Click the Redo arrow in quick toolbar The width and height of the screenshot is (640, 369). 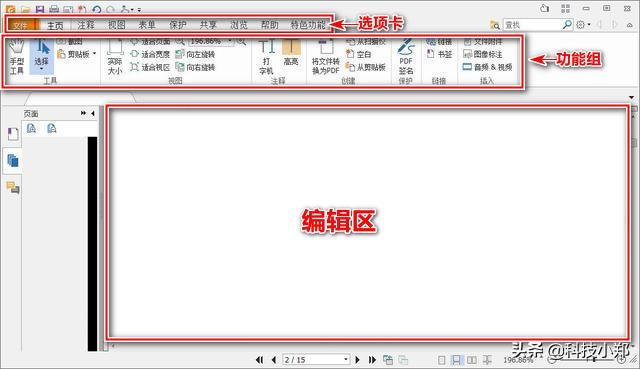pos(110,9)
